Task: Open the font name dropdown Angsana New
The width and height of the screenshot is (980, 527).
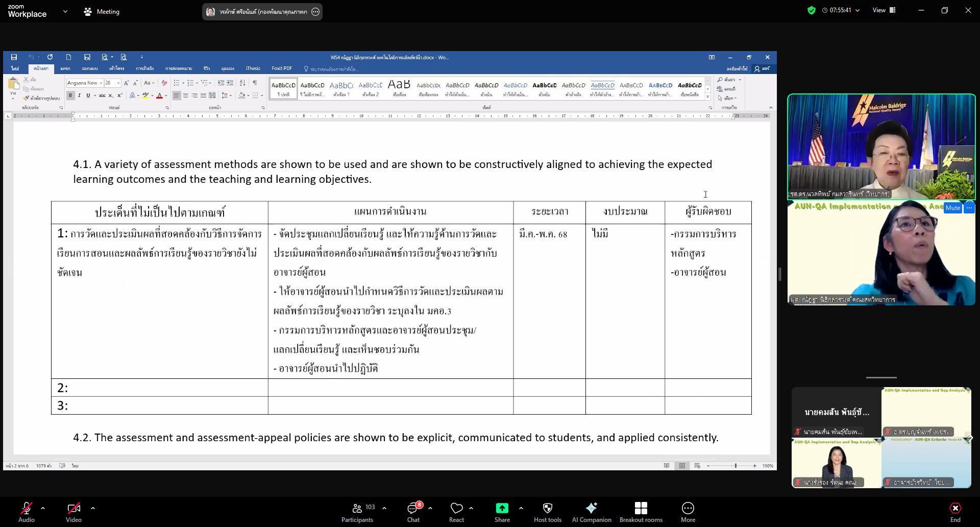Action: point(101,83)
